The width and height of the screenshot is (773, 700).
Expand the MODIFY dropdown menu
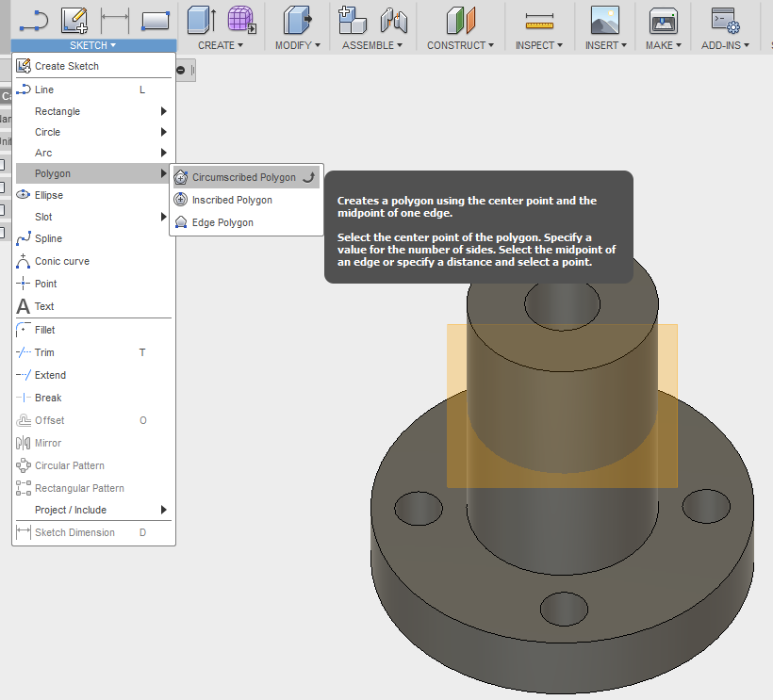(297, 45)
